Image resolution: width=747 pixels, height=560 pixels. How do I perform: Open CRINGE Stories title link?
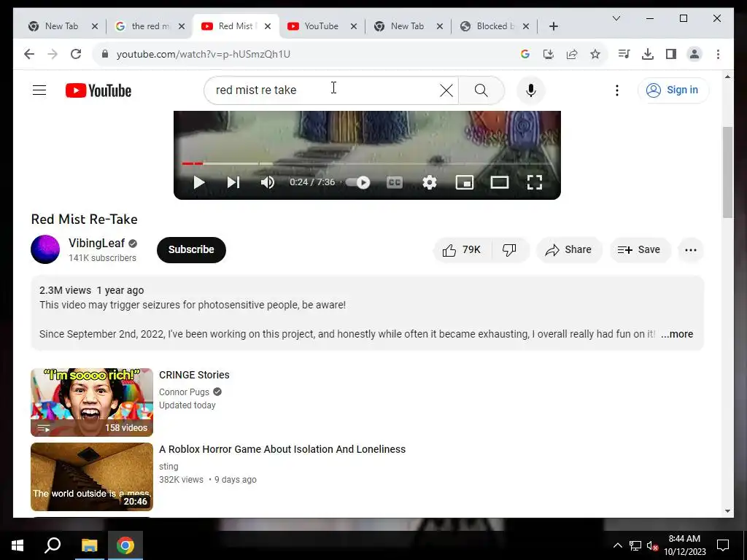194,375
